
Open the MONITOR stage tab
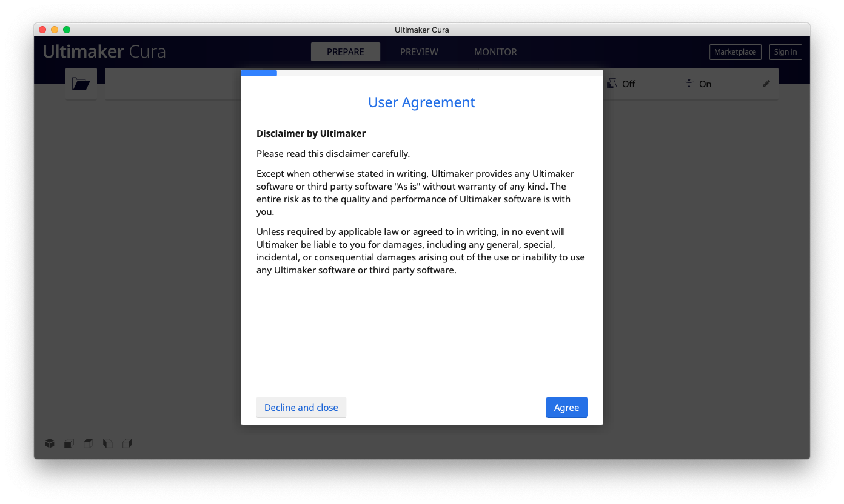click(x=495, y=52)
